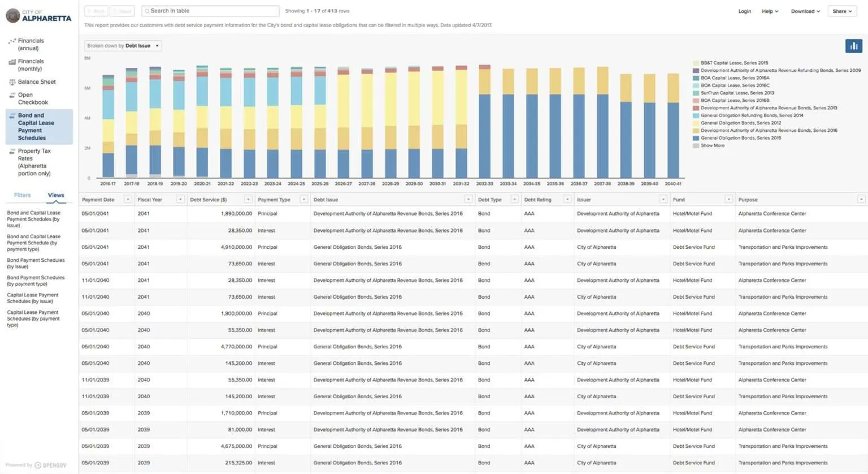Image resolution: width=868 pixels, height=474 pixels.
Task: Click the Open Checkbook icon
Action: point(12,95)
